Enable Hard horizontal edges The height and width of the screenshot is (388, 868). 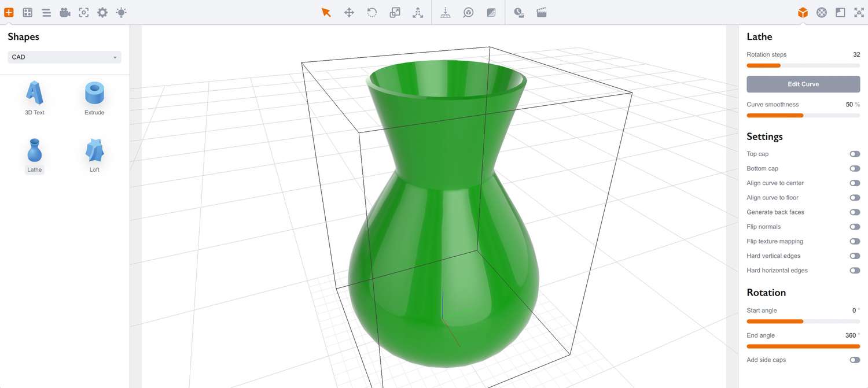coord(855,270)
